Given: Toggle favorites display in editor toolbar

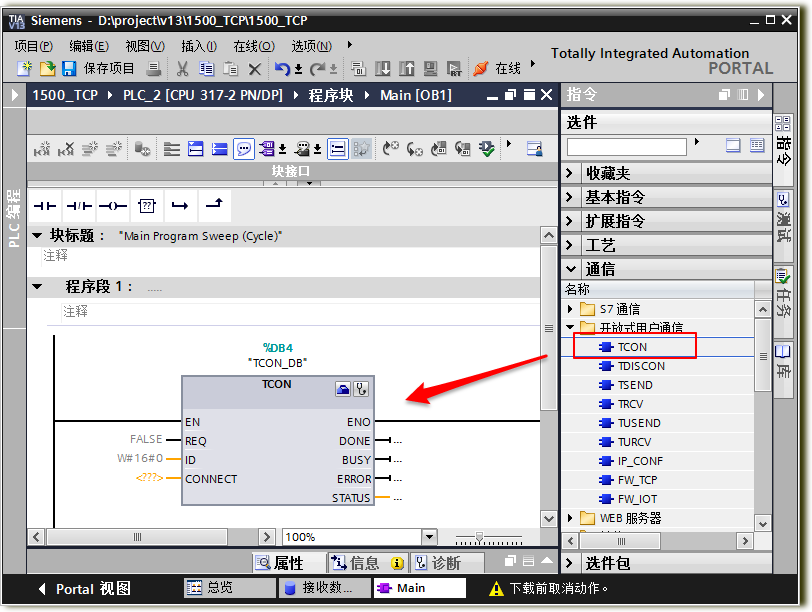Looking at the screenshot, I should (x=361, y=149).
